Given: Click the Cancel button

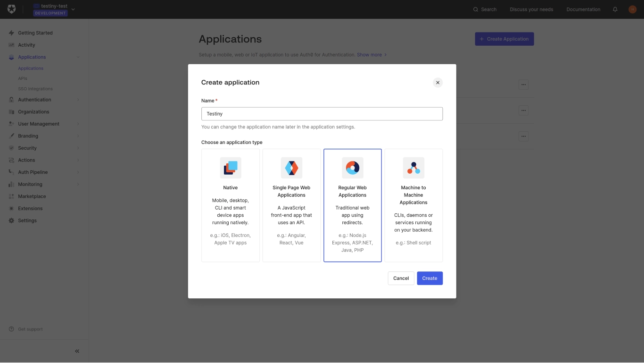Looking at the screenshot, I should [401, 278].
